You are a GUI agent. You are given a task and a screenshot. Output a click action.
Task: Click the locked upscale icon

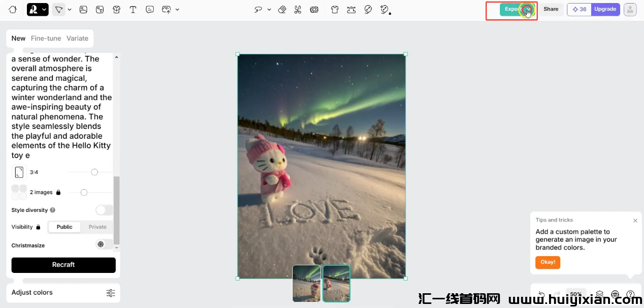pos(385,9)
